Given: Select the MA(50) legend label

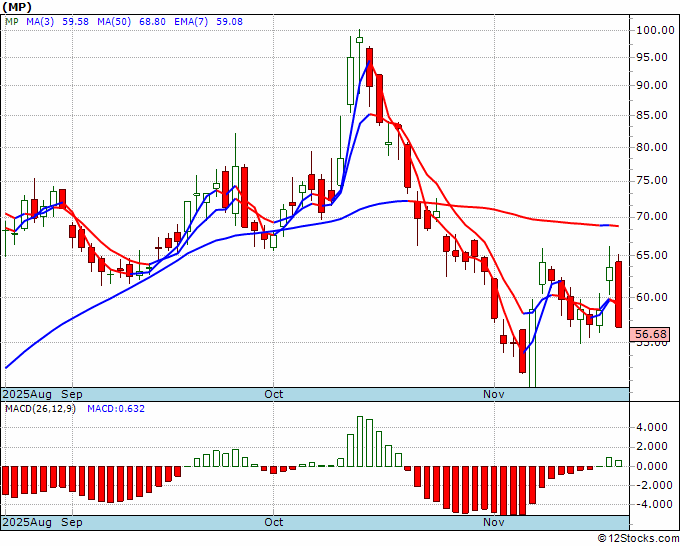Looking at the screenshot, I should click(x=114, y=22).
